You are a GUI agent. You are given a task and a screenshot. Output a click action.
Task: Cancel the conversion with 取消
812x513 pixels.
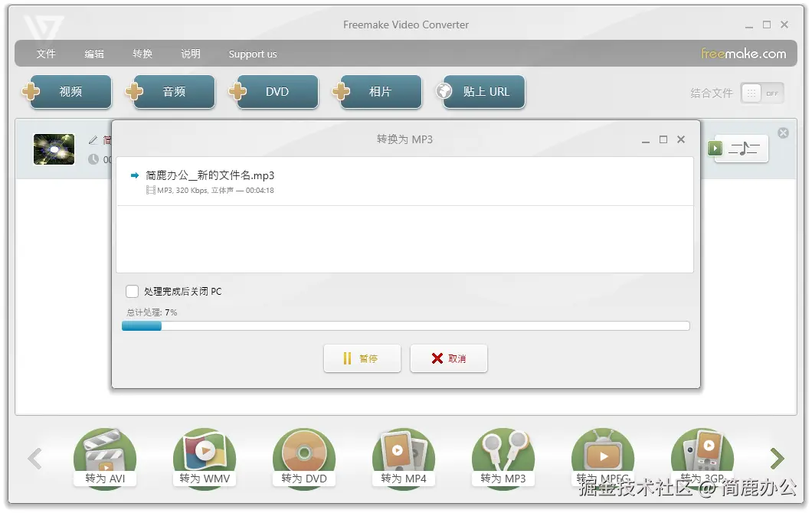[449, 358]
